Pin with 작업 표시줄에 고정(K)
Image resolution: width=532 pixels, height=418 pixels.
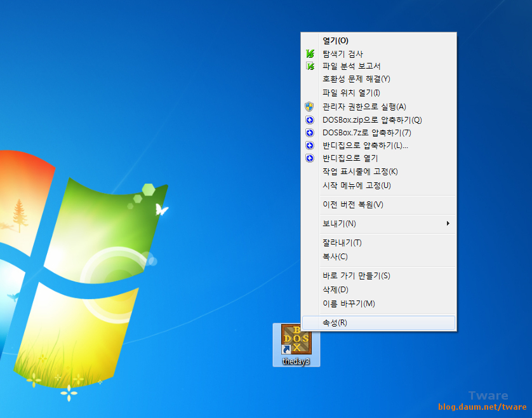378,172
